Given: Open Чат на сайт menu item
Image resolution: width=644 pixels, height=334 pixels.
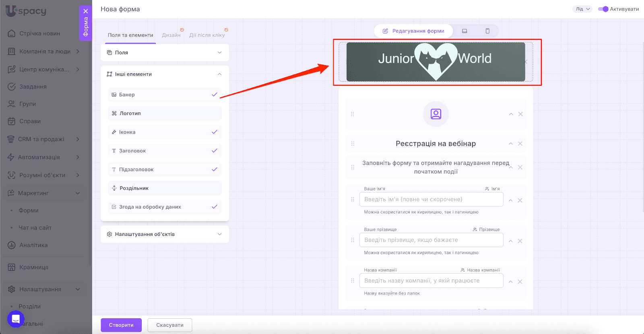Looking at the screenshot, I should 35,228.
